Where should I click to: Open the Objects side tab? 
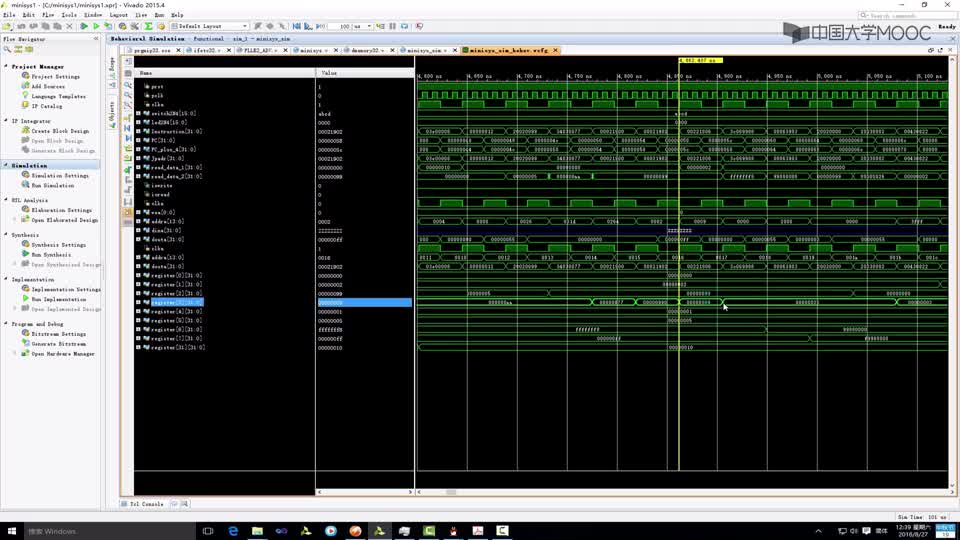[112, 114]
